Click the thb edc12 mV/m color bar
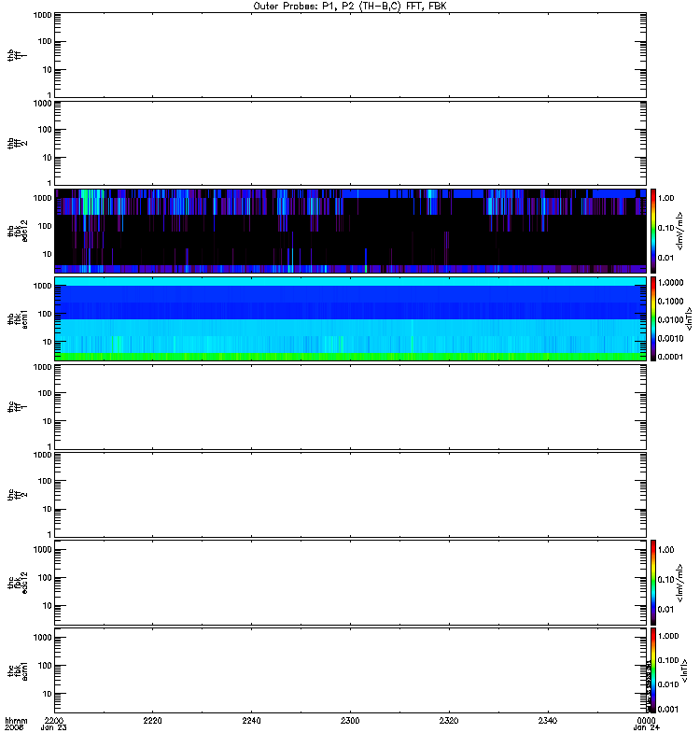The image size is (700, 747). tap(653, 231)
